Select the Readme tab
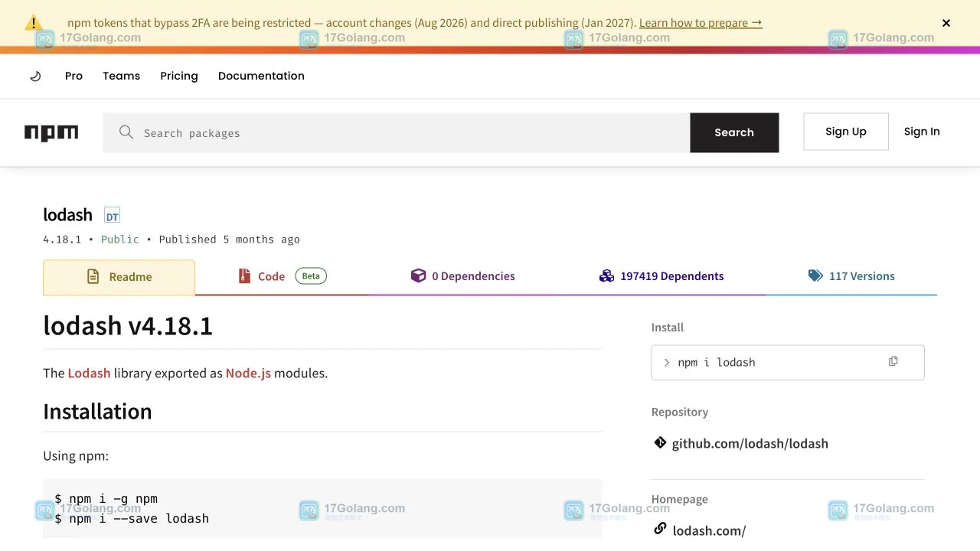 [119, 277]
